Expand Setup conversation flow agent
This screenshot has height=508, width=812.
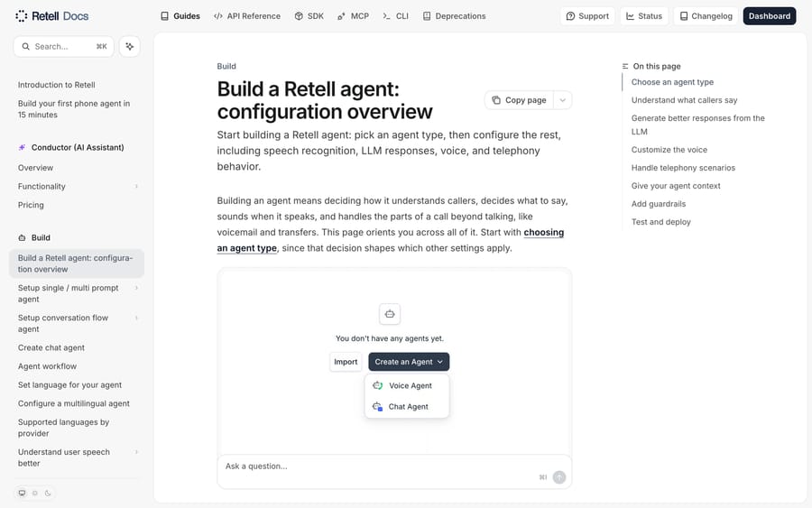[136, 318]
